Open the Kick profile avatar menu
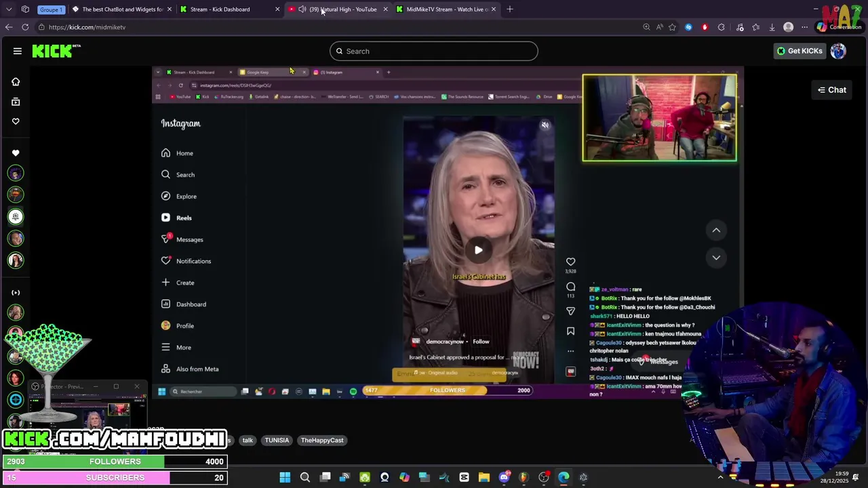 point(838,51)
